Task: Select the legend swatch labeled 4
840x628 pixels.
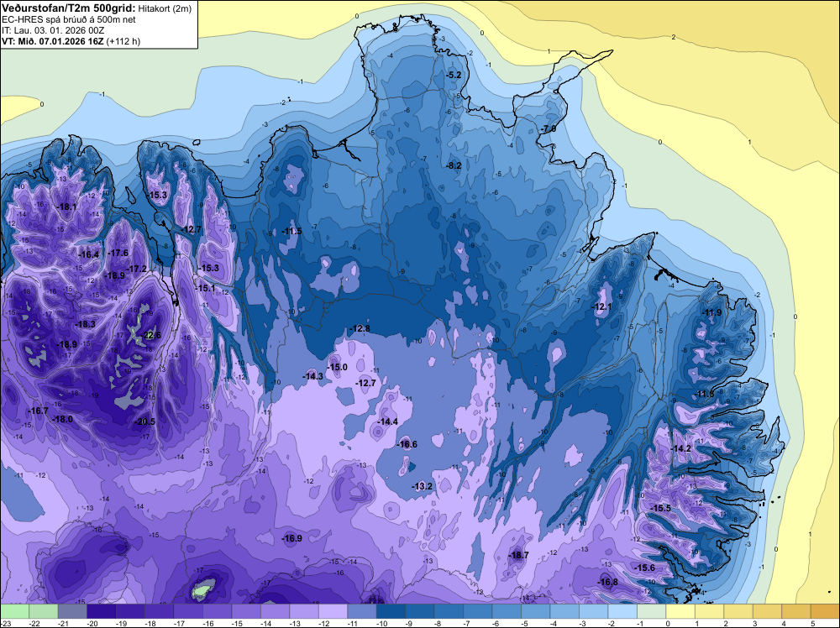Action: (x=796, y=611)
